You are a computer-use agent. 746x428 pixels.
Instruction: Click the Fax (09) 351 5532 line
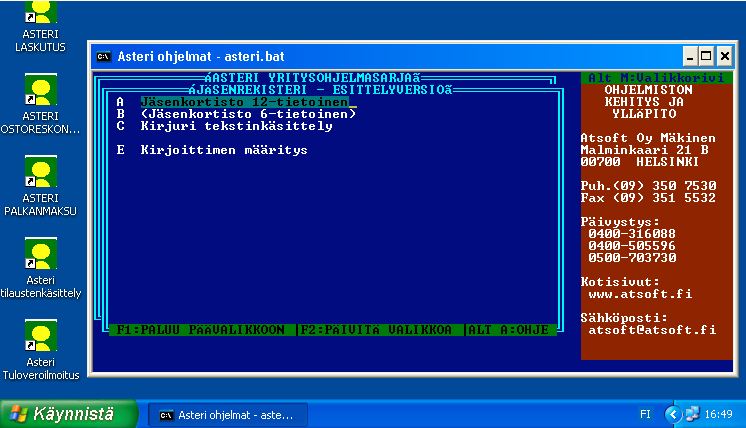tap(648, 198)
